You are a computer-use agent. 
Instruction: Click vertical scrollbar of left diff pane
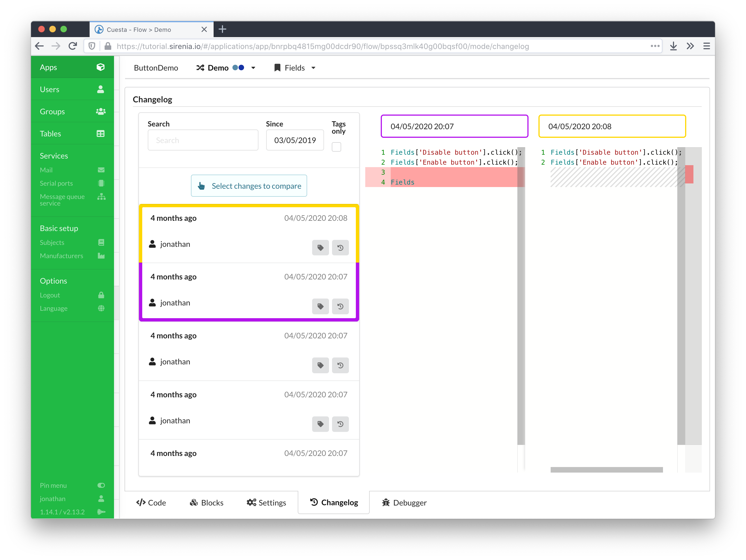coord(521,296)
